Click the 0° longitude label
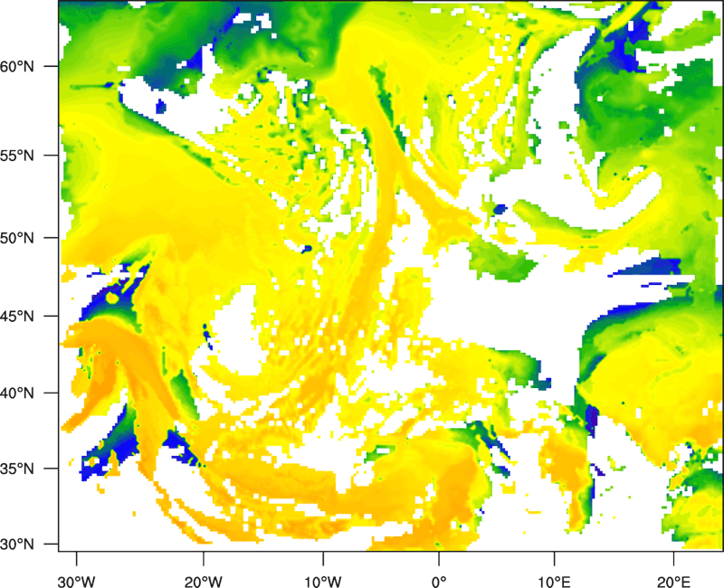The image size is (724, 588). coord(439,581)
